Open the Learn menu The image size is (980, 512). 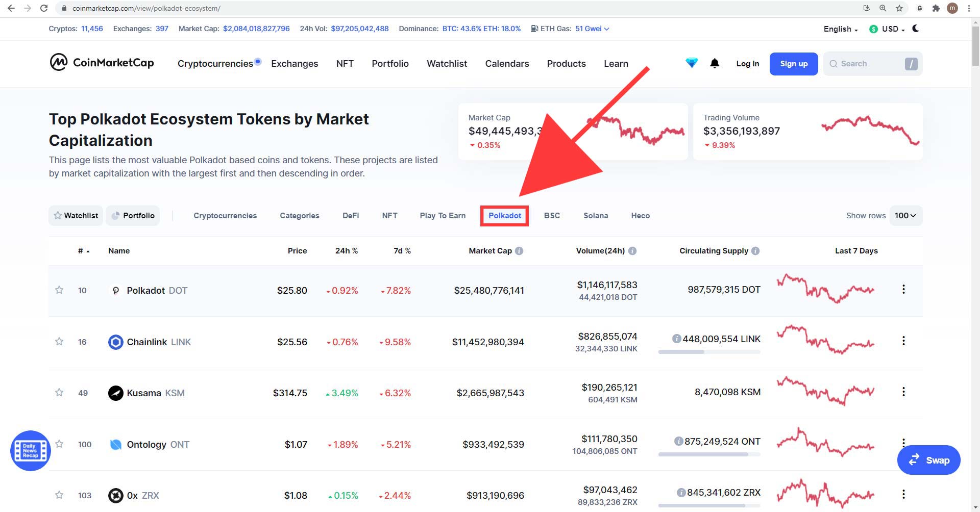(616, 64)
